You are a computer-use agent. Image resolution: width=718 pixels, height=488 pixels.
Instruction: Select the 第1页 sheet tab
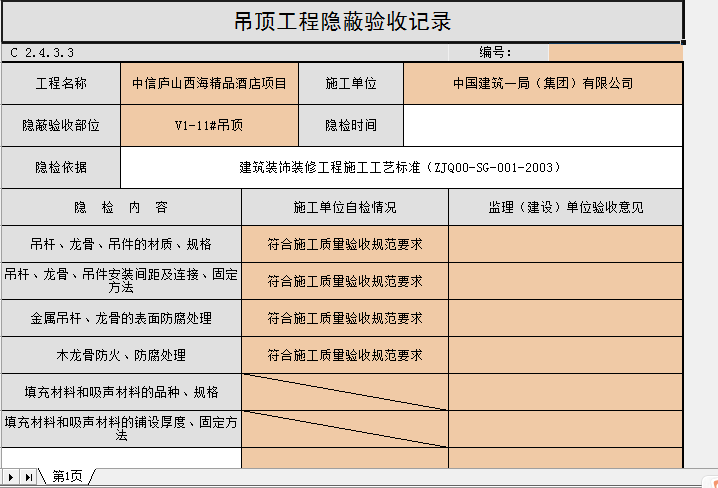pos(68,477)
